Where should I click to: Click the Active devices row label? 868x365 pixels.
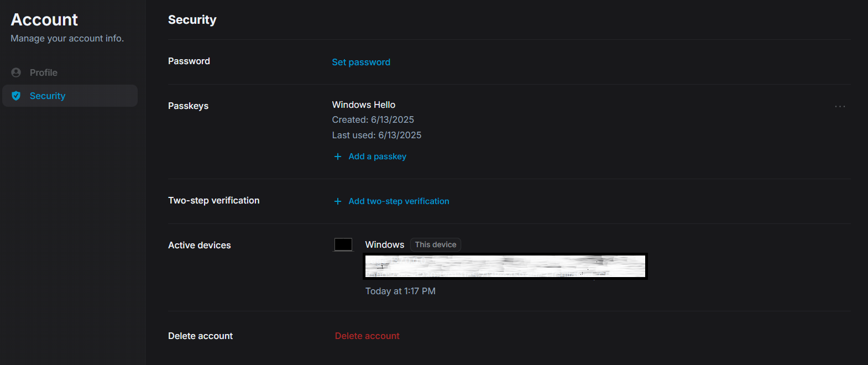coord(200,245)
